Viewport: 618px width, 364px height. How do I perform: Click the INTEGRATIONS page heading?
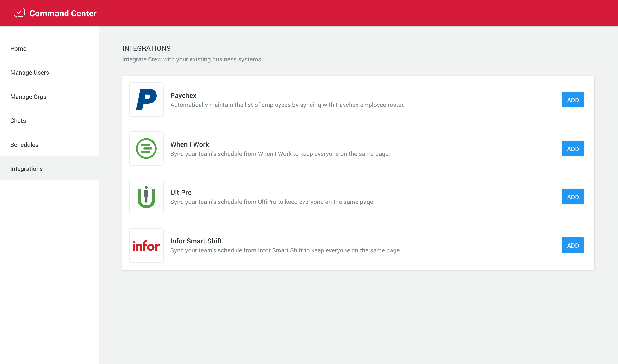[x=146, y=48]
